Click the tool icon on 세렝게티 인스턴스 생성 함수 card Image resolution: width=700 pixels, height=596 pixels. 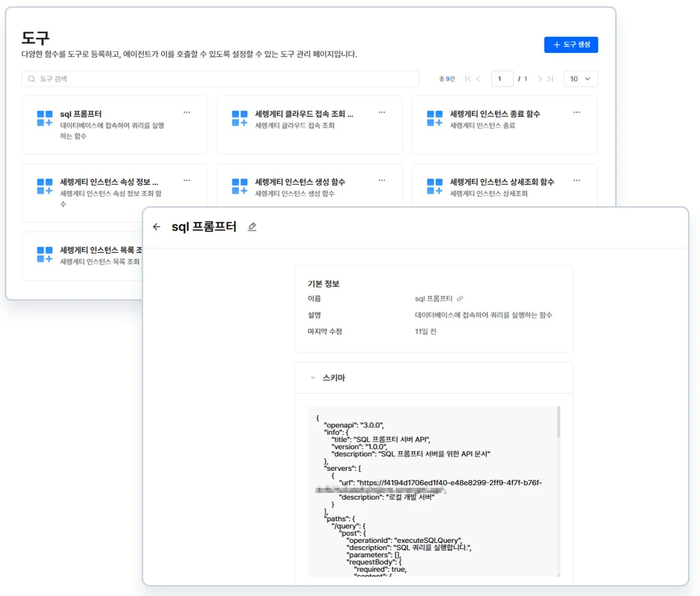pos(240,186)
